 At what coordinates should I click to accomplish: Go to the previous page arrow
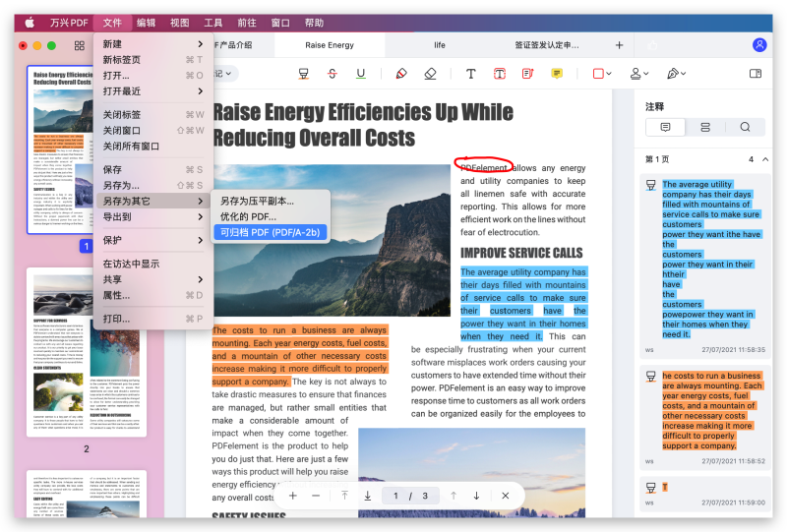tap(454, 496)
